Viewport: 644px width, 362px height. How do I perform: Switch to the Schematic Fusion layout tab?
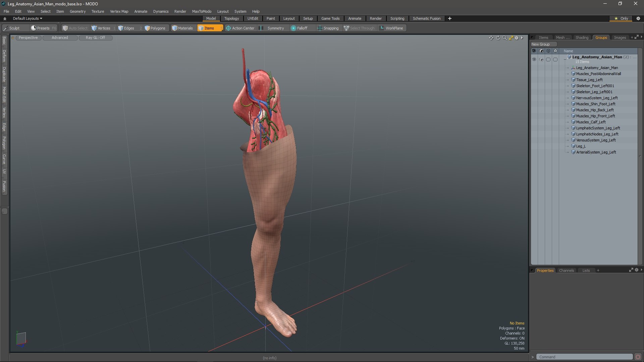coord(426,18)
